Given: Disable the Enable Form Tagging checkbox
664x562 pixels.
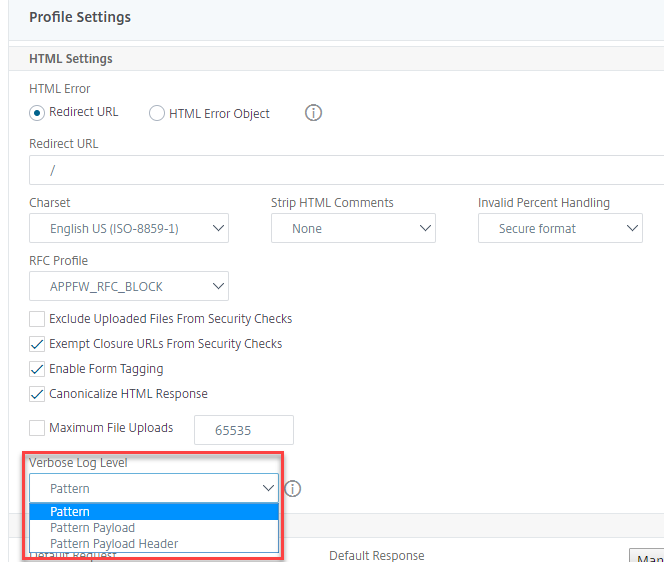Looking at the screenshot, I should [37, 369].
